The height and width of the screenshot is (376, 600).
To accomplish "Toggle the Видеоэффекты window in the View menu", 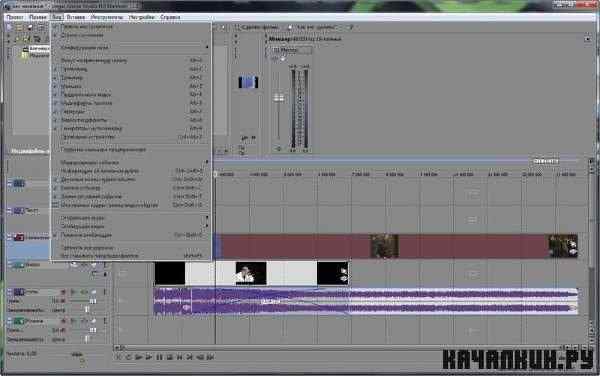I will click(84, 120).
